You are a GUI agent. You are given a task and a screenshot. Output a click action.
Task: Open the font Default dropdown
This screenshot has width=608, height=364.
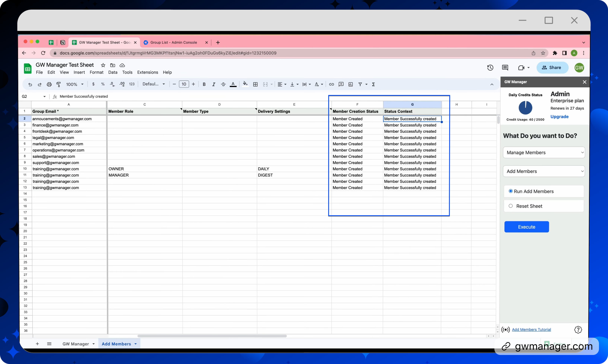pos(154,84)
